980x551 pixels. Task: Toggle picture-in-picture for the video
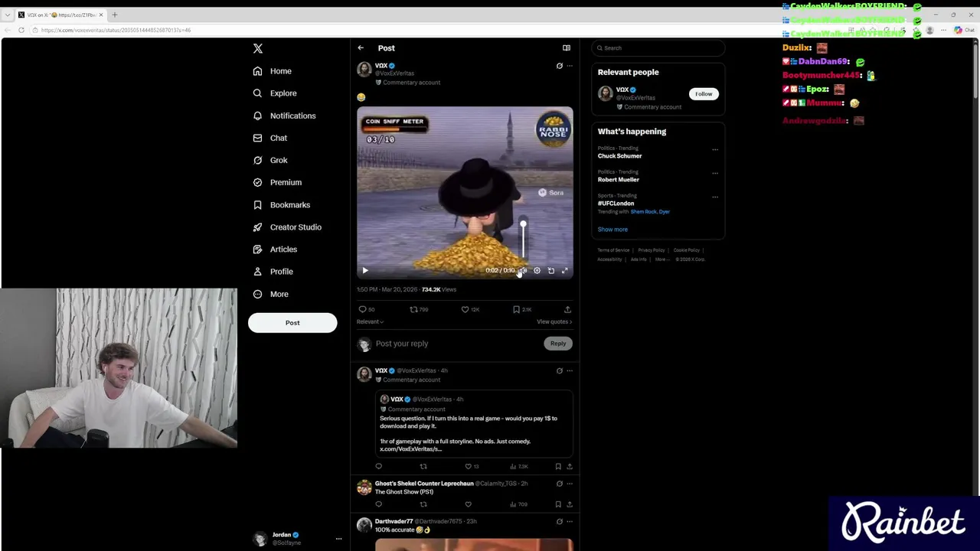(550, 271)
